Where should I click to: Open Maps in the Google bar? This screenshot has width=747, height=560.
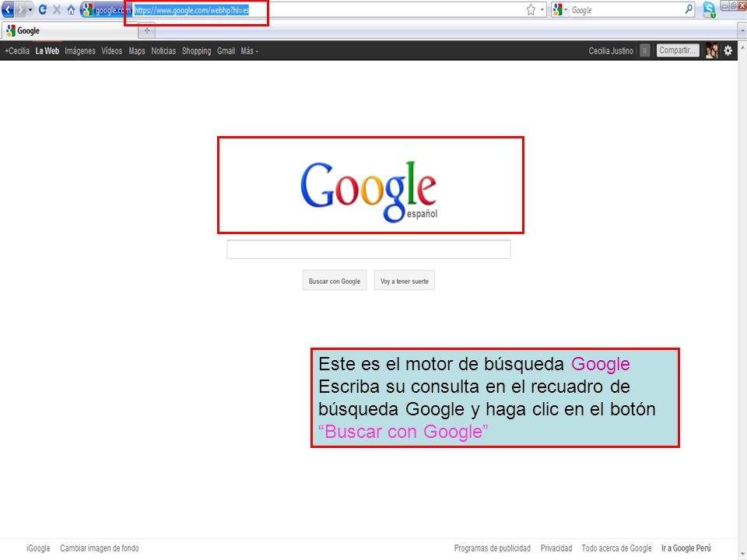tap(137, 51)
